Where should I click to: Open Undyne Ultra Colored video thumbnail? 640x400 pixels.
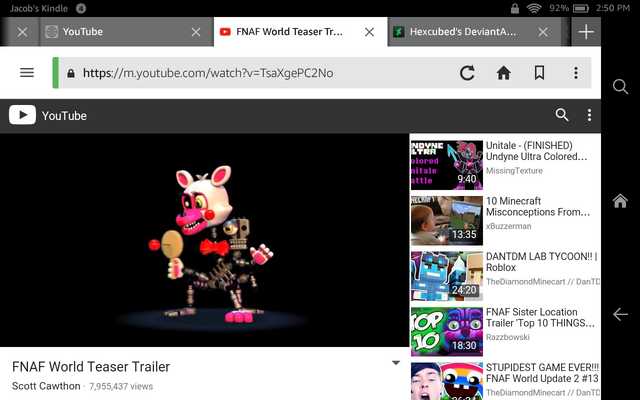(447, 165)
